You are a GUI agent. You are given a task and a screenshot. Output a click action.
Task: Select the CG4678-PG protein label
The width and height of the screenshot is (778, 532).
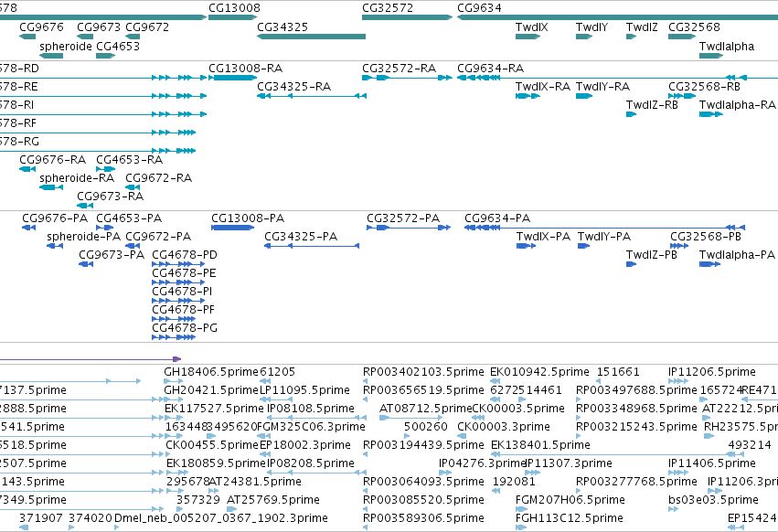coord(185,328)
